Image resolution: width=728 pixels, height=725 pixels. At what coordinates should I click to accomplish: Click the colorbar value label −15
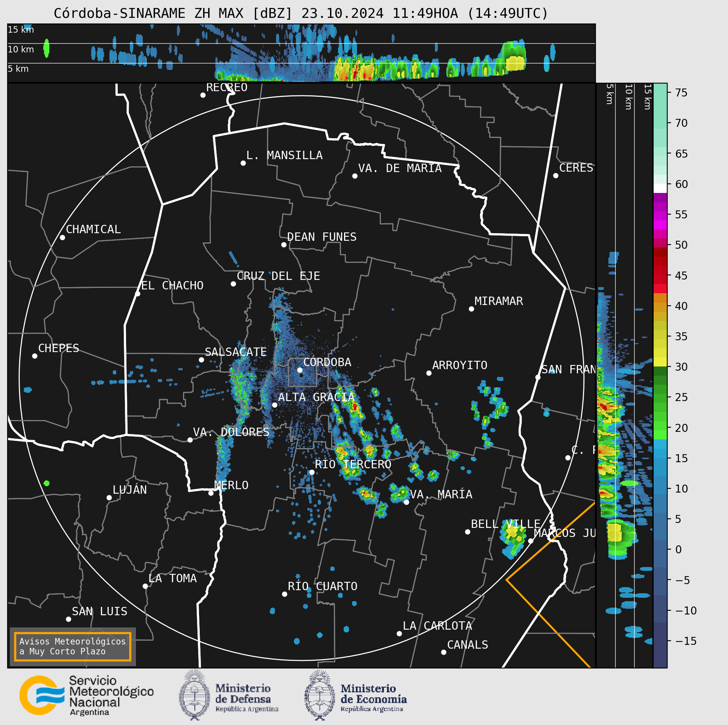[686, 641]
